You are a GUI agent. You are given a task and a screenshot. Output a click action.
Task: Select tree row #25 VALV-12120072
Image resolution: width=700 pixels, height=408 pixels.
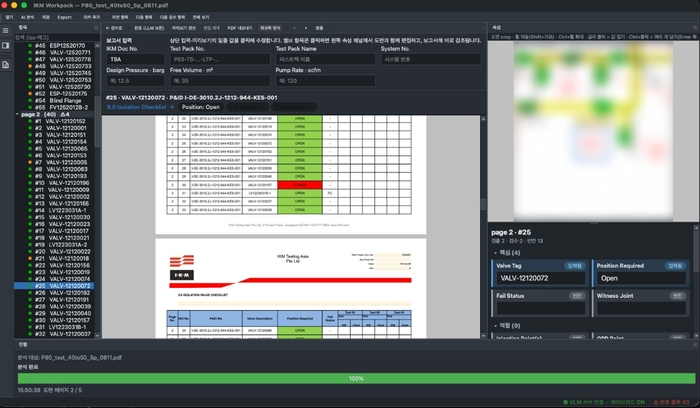point(54,286)
